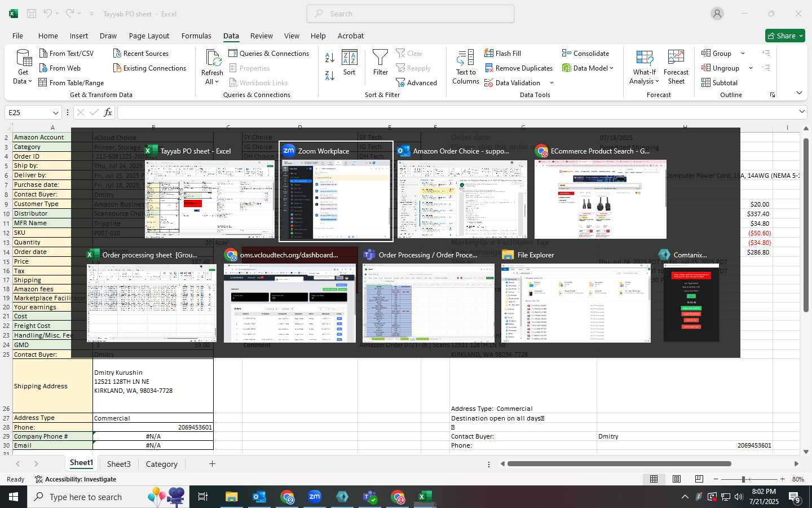Click the Save icon in title bar
This screenshot has height=508, width=812.
point(32,14)
